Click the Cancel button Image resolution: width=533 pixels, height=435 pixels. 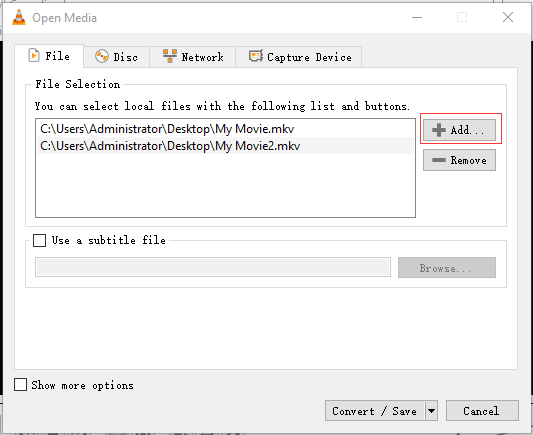(x=482, y=411)
